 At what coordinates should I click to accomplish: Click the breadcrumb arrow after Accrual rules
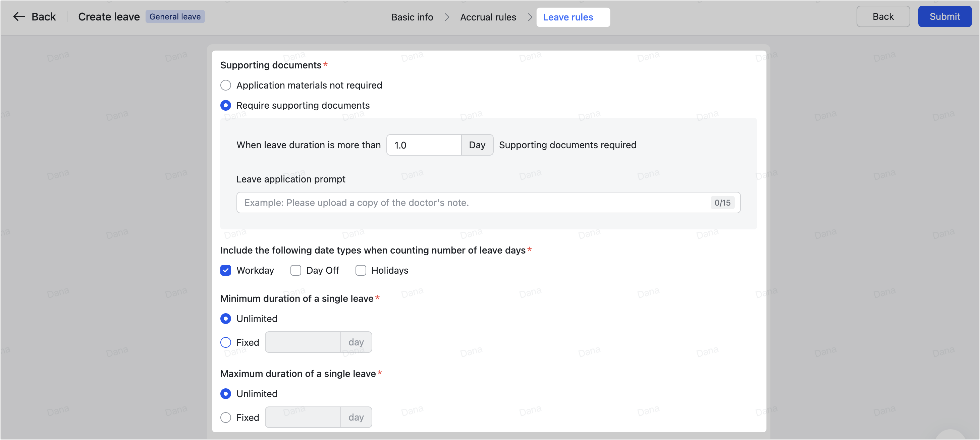click(529, 17)
